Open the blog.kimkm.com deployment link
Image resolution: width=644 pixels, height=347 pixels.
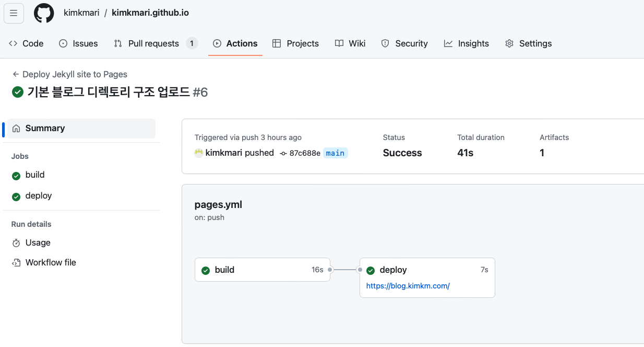408,286
